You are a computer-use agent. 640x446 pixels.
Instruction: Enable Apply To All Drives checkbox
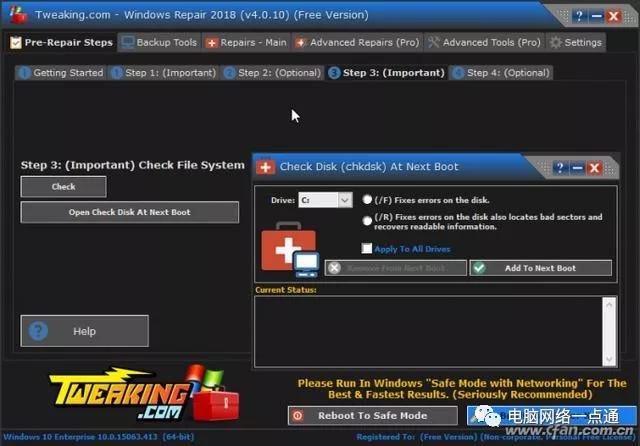tap(367, 248)
